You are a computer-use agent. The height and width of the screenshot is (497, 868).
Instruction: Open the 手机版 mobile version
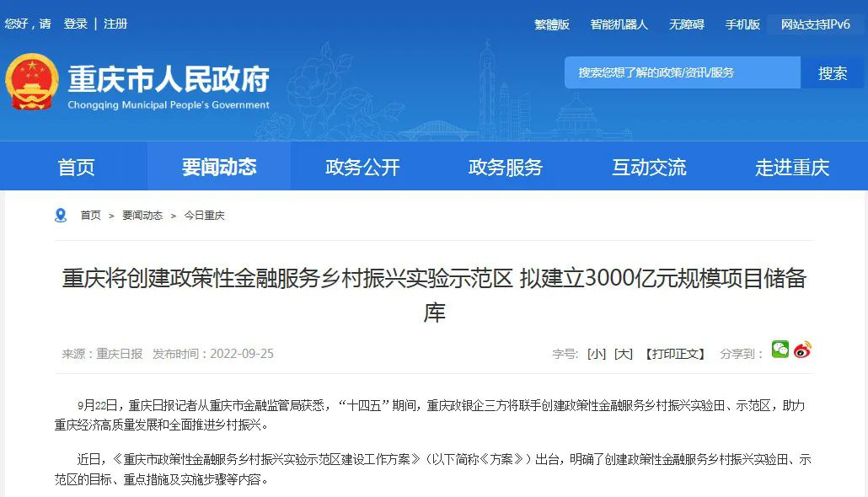pyautogui.click(x=742, y=24)
